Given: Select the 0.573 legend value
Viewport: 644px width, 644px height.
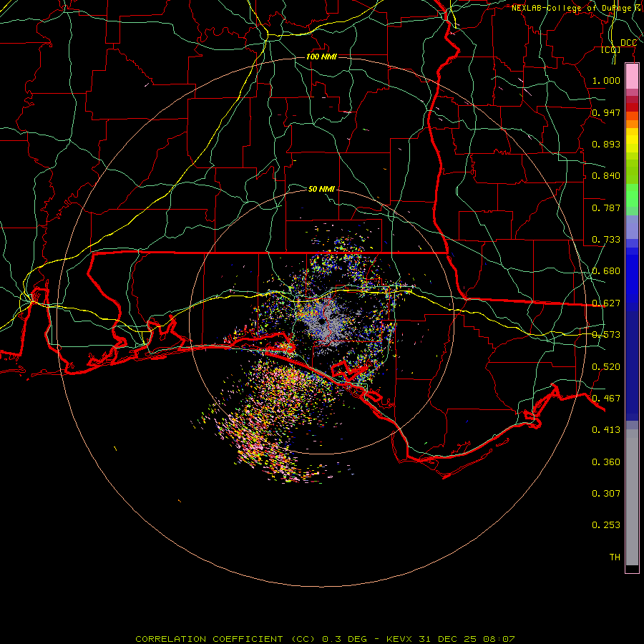Looking at the screenshot, I should (x=606, y=335).
